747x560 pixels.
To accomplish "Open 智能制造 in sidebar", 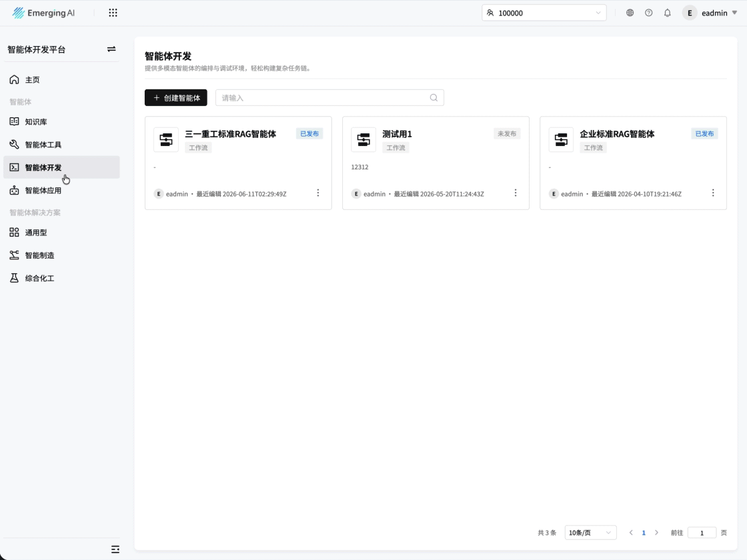I will (x=61, y=255).
